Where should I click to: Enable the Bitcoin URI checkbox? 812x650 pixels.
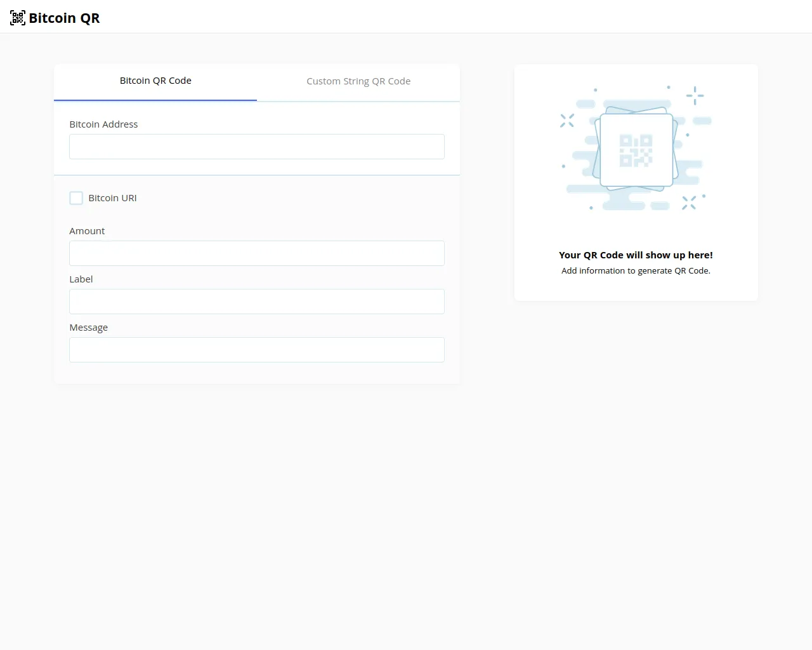[x=76, y=198]
